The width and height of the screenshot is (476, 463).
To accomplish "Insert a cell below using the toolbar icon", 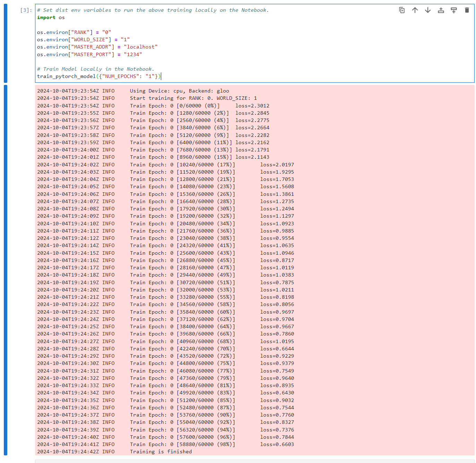I will point(454,10).
